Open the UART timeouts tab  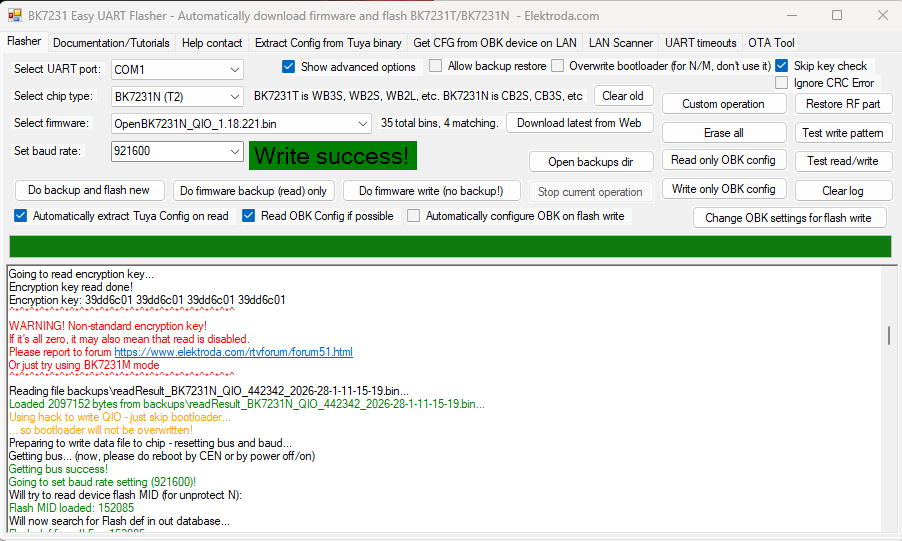pos(701,43)
